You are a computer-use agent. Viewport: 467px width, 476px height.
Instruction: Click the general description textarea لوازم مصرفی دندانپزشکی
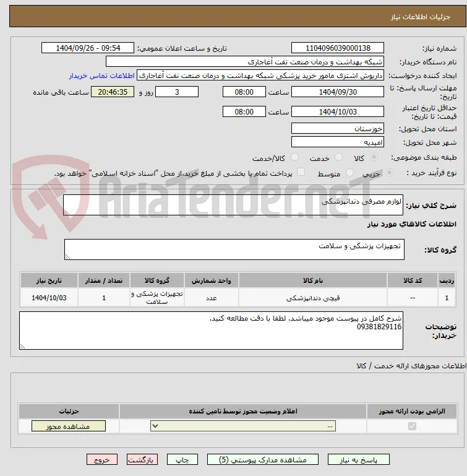[233, 205]
